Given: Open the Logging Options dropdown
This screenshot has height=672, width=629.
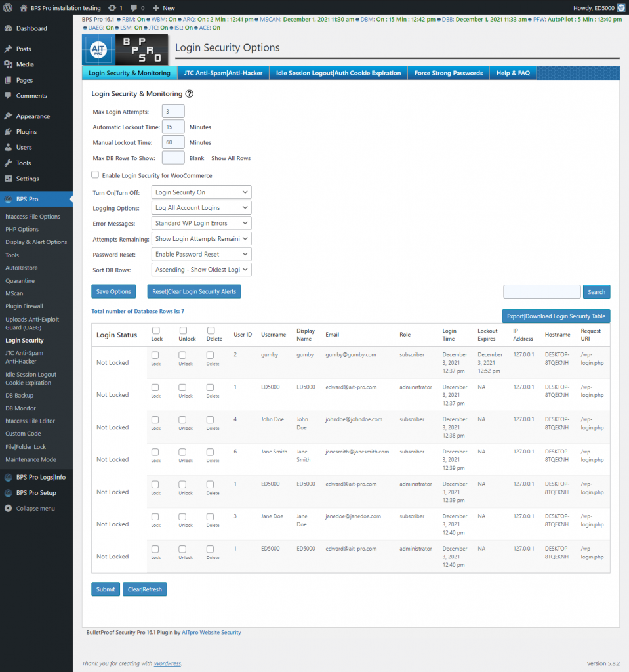Looking at the screenshot, I should click(x=201, y=207).
